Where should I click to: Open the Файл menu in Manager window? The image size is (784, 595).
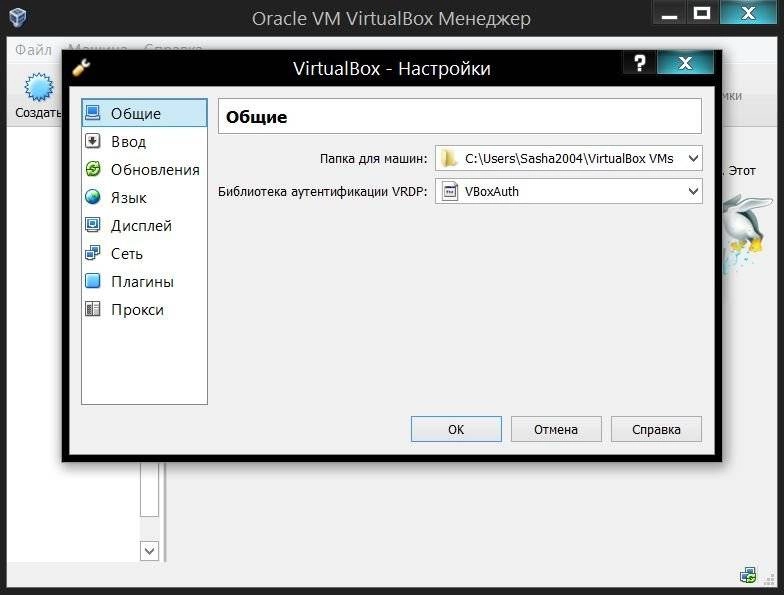tap(34, 50)
